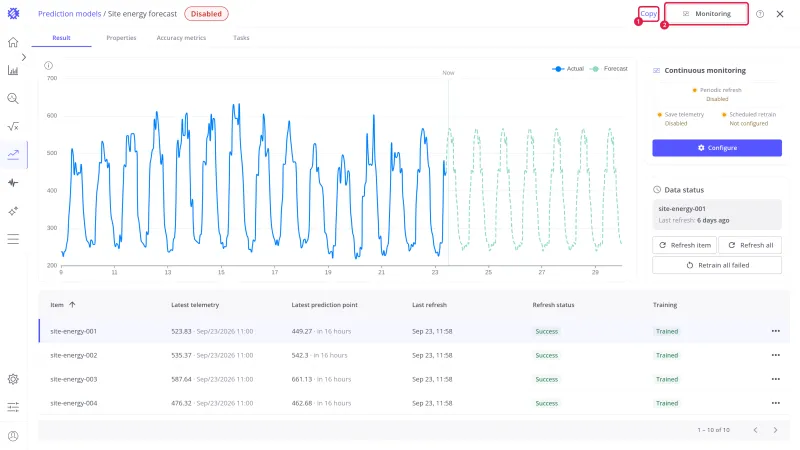The height and width of the screenshot is (450, 800).
Task: Click the 1 – 10 of 10 pagination text
Action: tap(713, 430)
